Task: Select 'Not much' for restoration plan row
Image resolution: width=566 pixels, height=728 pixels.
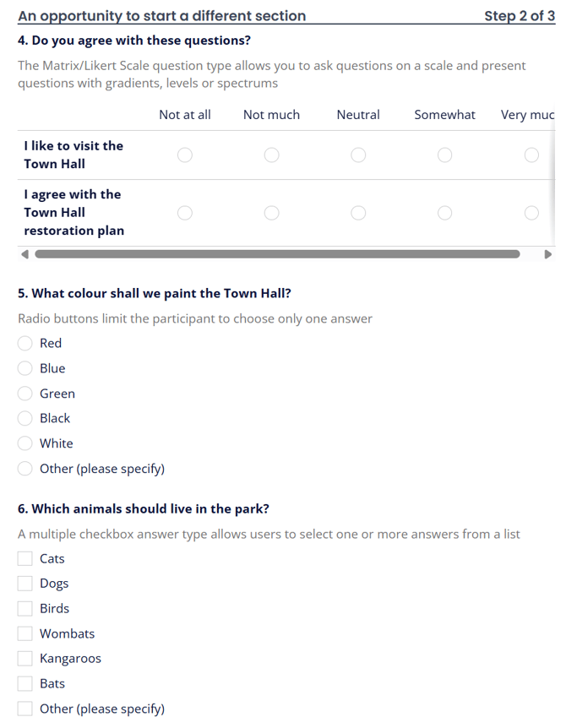Action: [272, 213]
